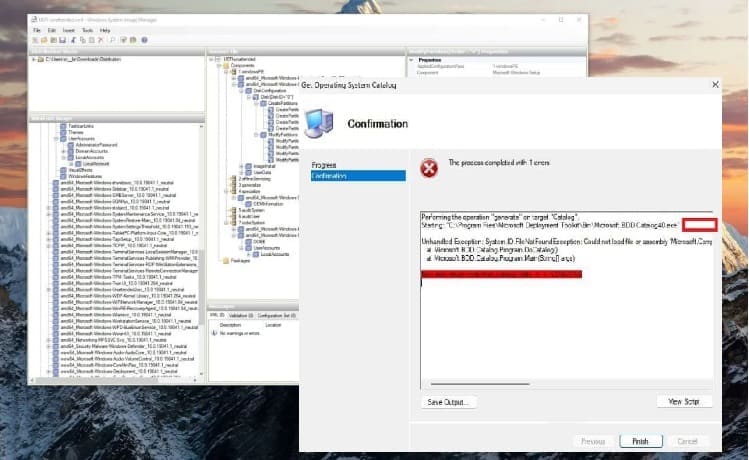Select 3 generalize pass
The image size is (749, 460).
click(x=249, y=185)
